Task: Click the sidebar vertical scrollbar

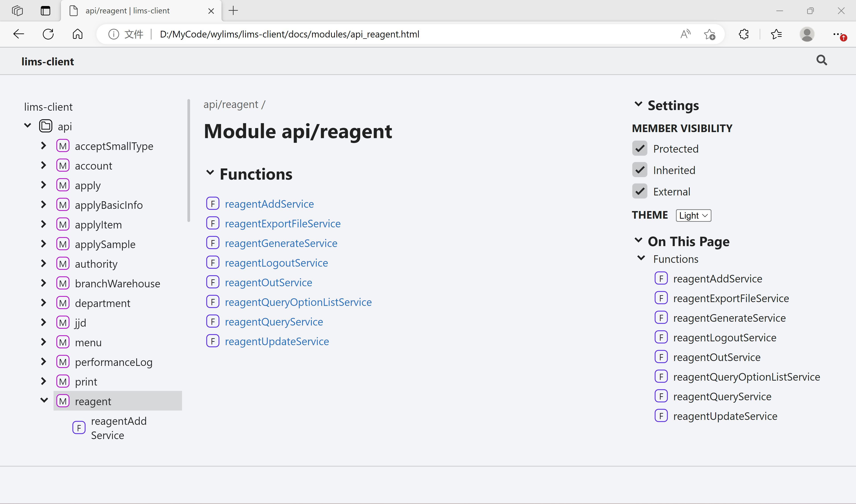Action: (x=189, y=160)
